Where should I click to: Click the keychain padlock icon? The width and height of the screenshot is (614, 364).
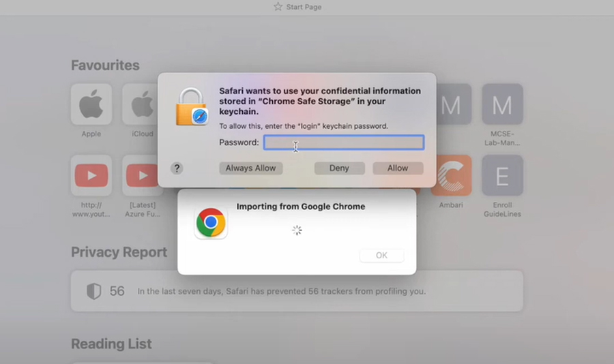pos(192,107)
